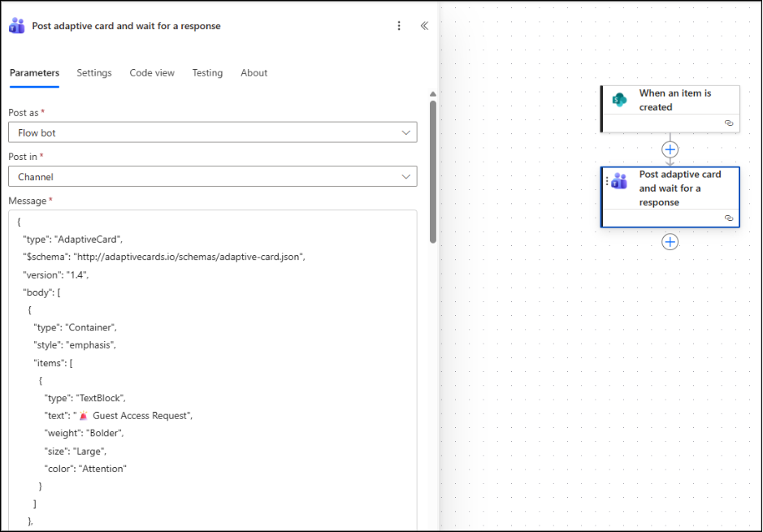
Task: Click drag handle dots on adaptive card node
Action: [x=607, y=181]
